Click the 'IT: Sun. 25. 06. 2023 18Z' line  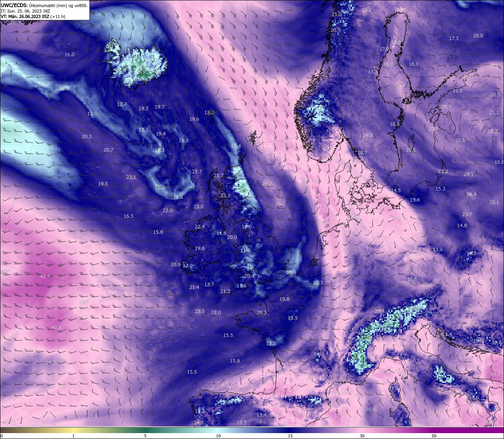26,11
